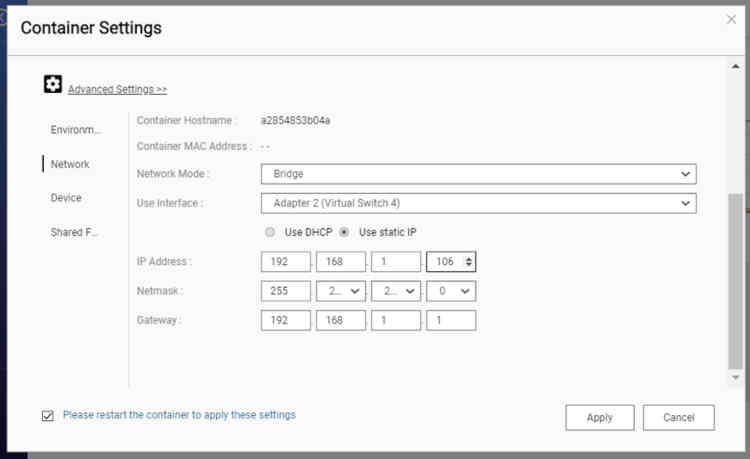Go to the Shared Folders tab
Image resolution: width=750 pixels, height=459 pixels.
point(76,232)
